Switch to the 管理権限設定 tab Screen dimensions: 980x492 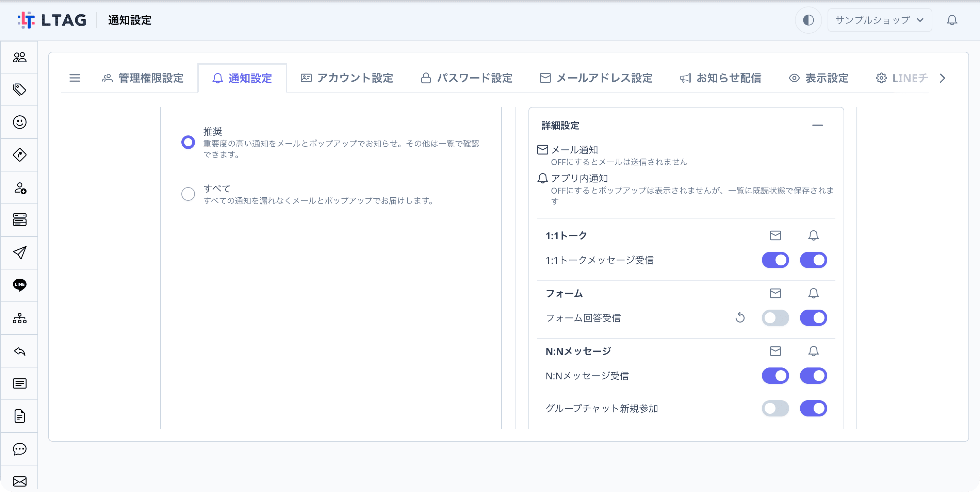pos(143,78)
